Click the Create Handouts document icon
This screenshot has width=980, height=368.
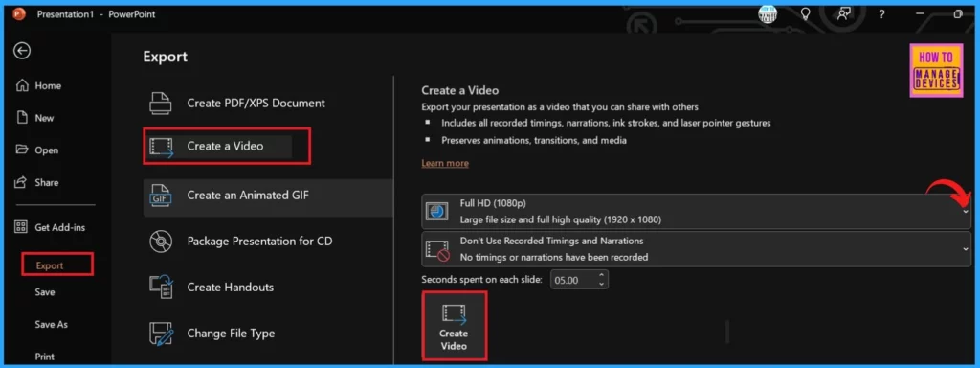(161, 287)
